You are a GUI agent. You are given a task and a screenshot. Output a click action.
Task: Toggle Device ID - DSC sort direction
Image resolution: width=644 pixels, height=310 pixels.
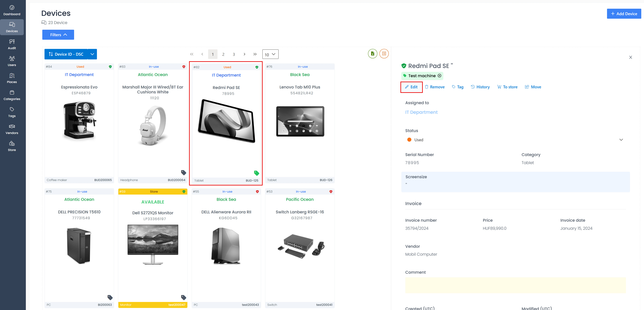[66, 54]
